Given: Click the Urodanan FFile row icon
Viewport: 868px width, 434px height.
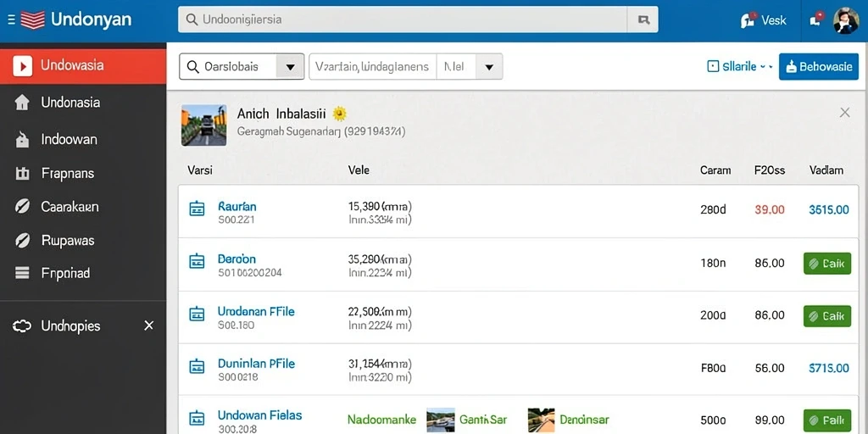Looking at the screenshot, I should pyautogui.click(x=197, y=314).
